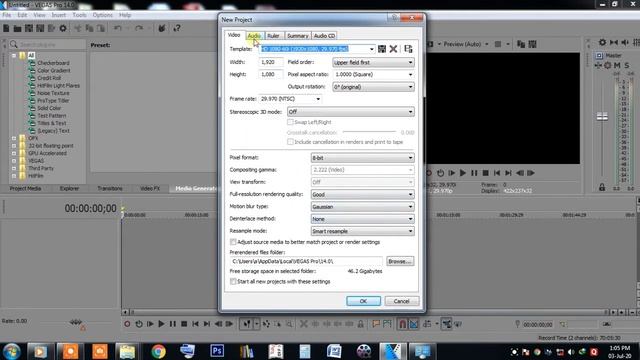Open the Output rotation dropdown

(373, 87)
